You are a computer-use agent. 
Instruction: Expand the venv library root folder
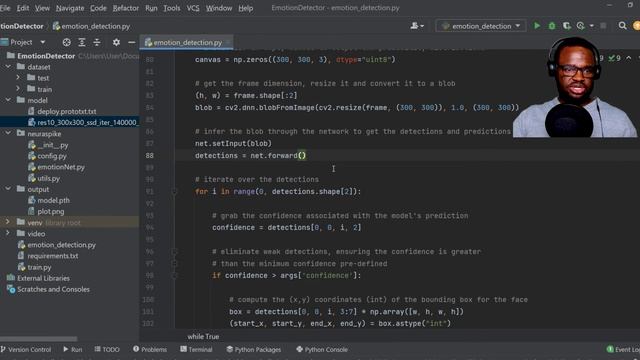[x=7, y=222]
